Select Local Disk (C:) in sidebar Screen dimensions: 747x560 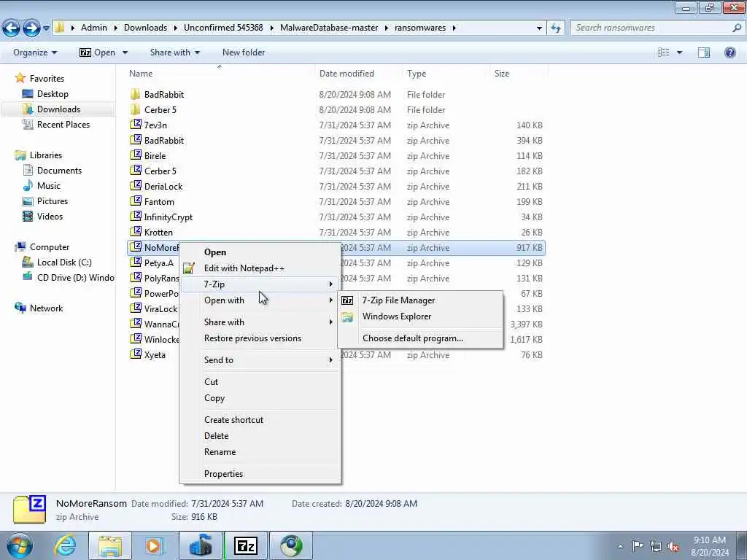click(x=64, y=262)
